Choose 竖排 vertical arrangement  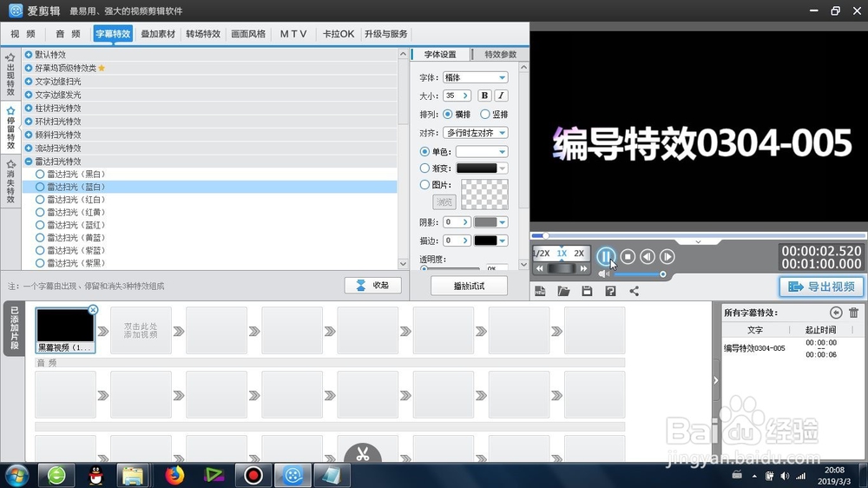(x=485, y=114)
